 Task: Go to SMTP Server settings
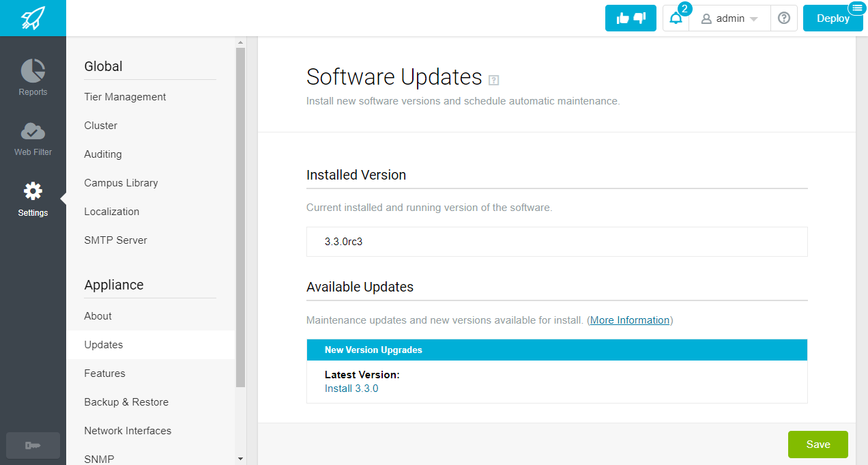pos(115,240)
